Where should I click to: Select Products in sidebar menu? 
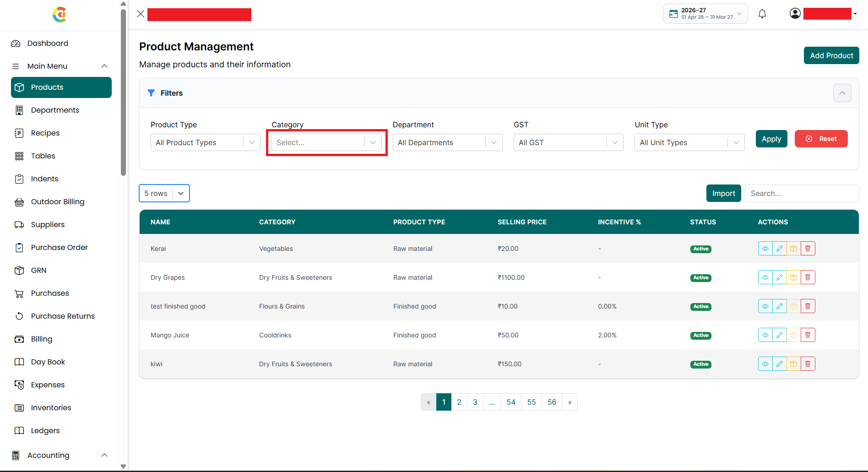(x=61, y=87)
